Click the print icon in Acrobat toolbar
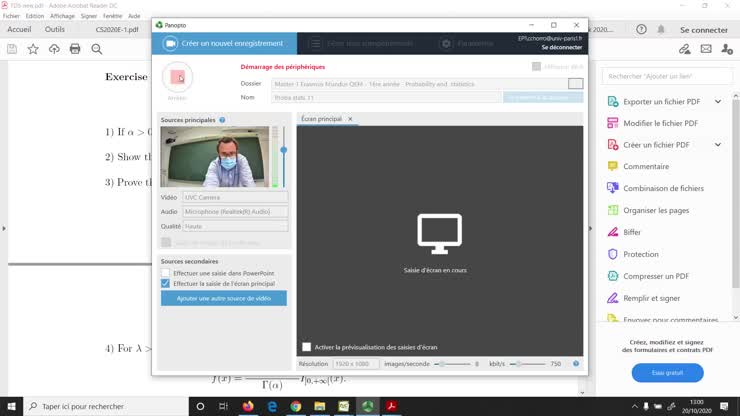The width and height of the screenshot is (740, 416). click(75, 49)
